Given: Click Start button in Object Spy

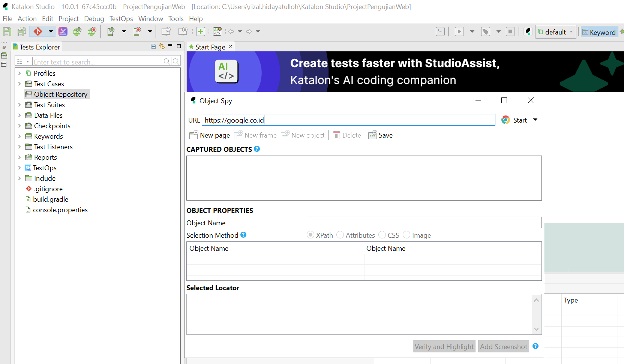Looking at the screenshot, I should [x=514, y=120].
